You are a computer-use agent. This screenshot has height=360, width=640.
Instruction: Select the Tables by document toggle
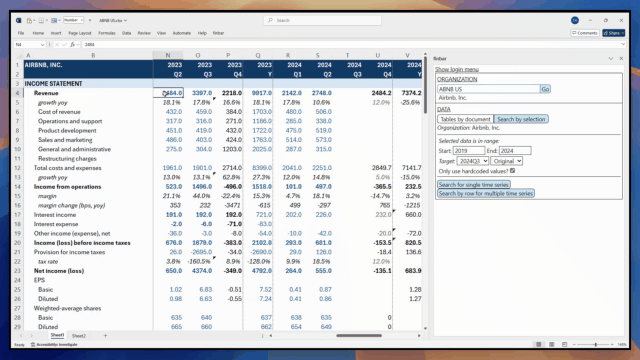click(465, 119)
